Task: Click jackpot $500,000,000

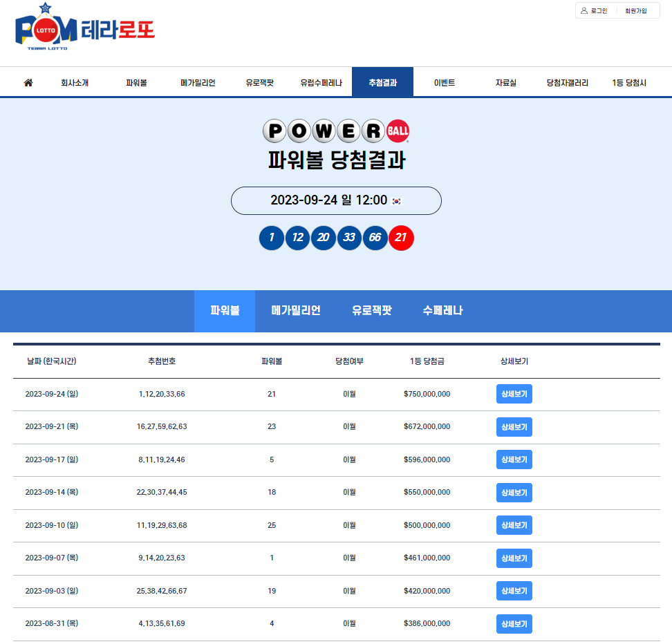Action: pyautogui.click(x=427, y=525)
